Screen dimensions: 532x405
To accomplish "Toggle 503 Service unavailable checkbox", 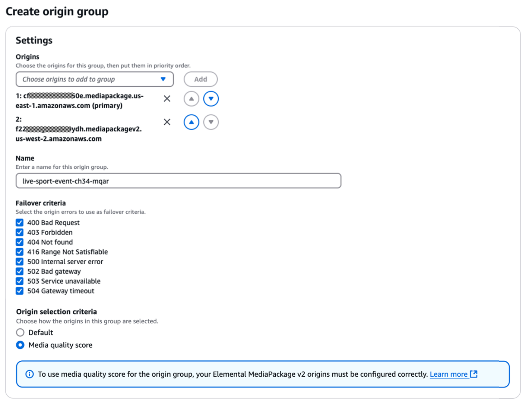I will (x=20, y=281).
